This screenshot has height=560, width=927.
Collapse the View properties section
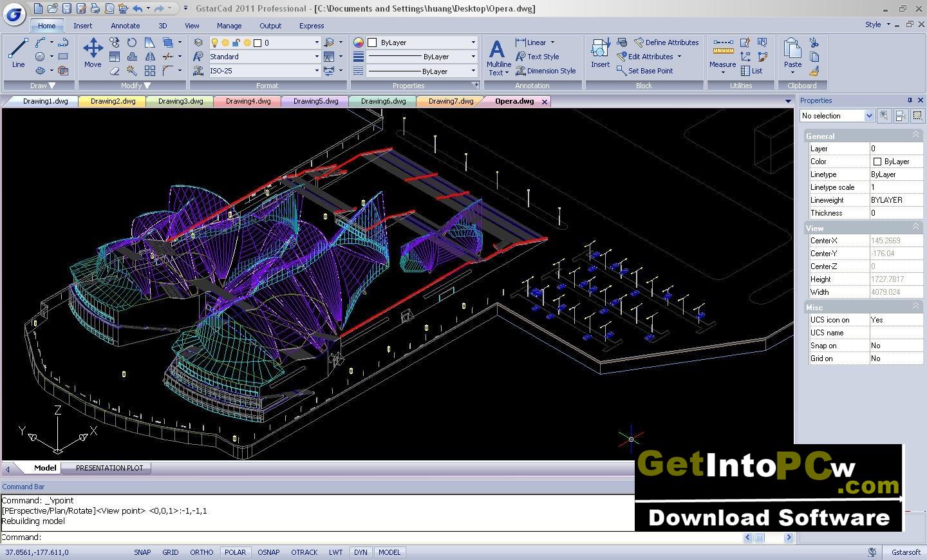[915, 227]
